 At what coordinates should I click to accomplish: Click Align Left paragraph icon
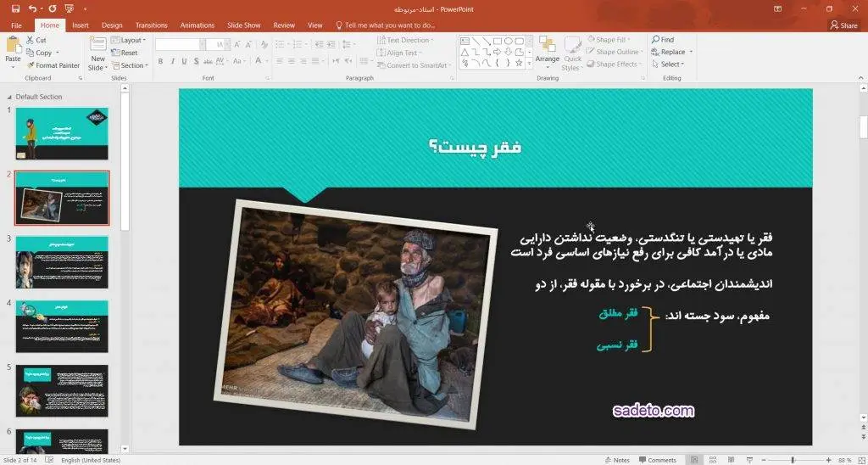coord(280,61)
